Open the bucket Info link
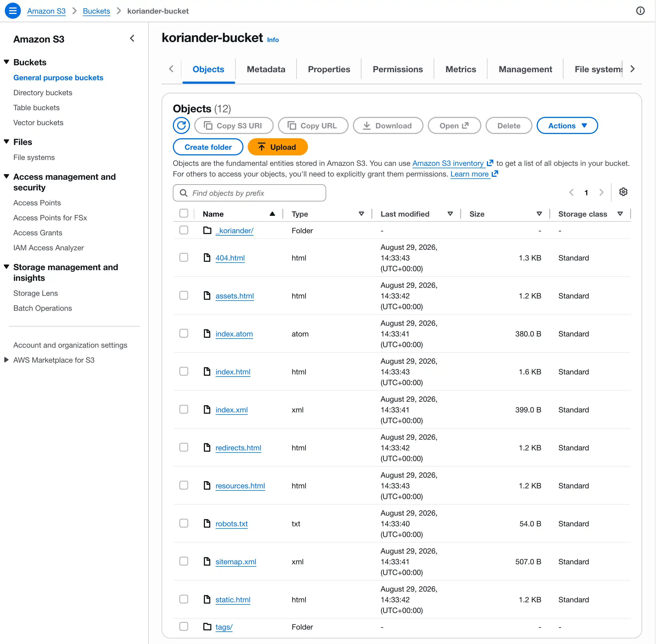This screenshot has height=644, width=656. pyautogui.click(x=273, y=40)
